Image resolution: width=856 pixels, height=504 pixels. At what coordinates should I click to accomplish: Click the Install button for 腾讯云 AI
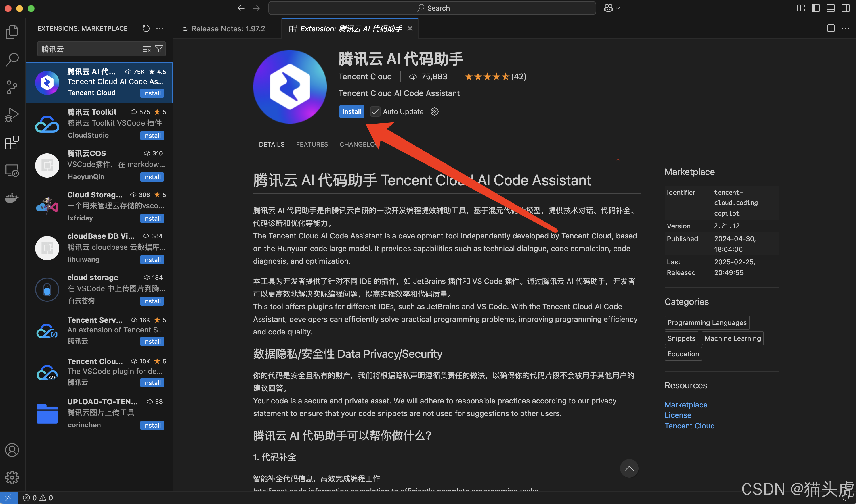point(351,111)
